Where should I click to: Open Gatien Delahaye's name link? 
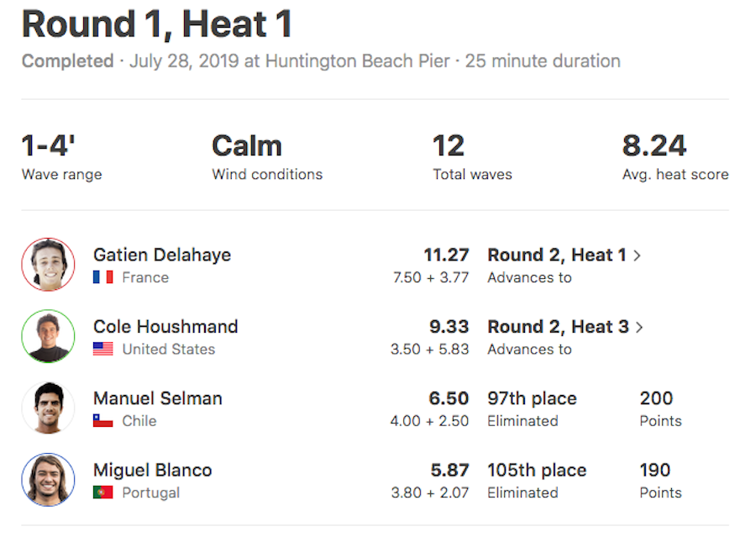[162, 255]
